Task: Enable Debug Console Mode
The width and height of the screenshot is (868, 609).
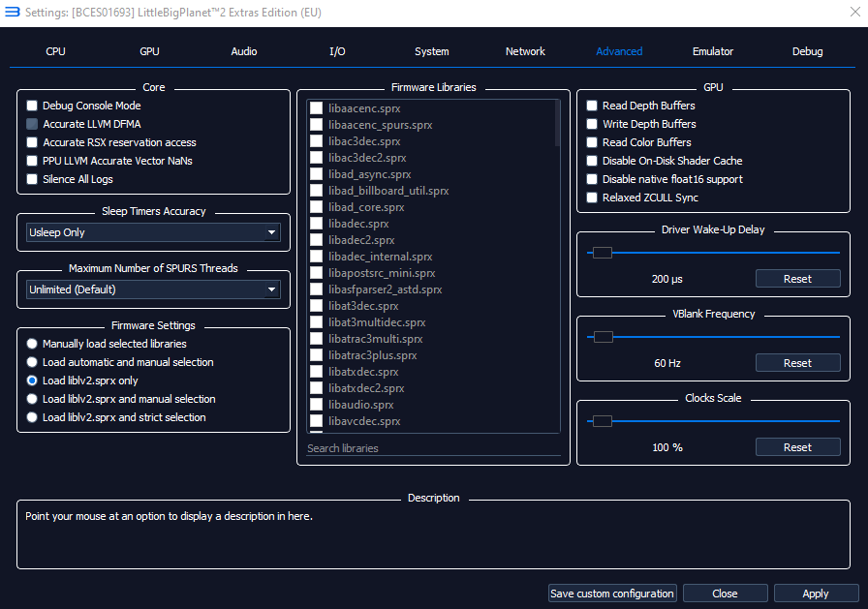Action: [32, 106]
